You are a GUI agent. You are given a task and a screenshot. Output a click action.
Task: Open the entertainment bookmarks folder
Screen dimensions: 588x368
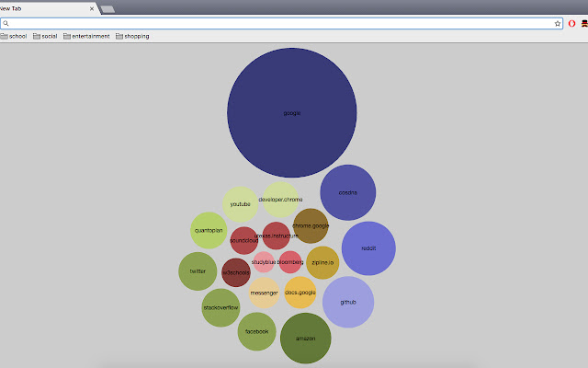click(86, 36)
